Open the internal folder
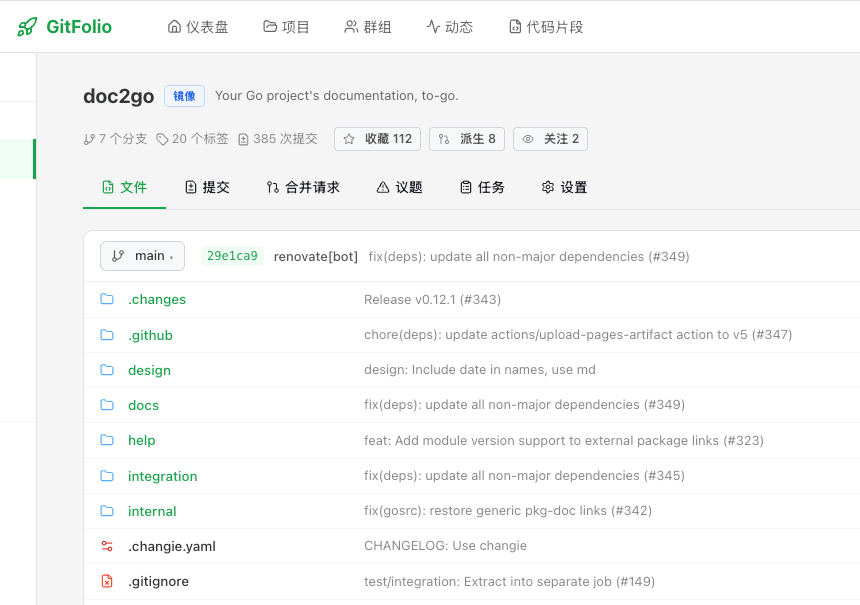 pyautogui.click(x=152, y=511)
